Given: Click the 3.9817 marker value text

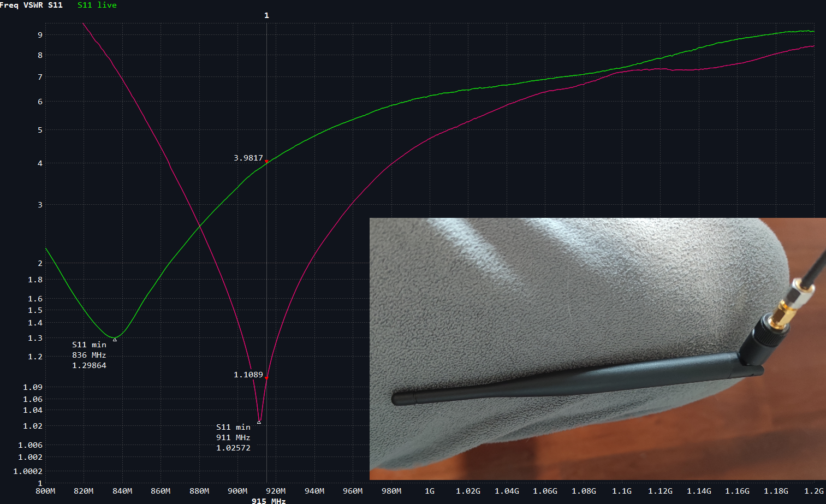Looking at the screenshot, I should click(x=248, y=158).
